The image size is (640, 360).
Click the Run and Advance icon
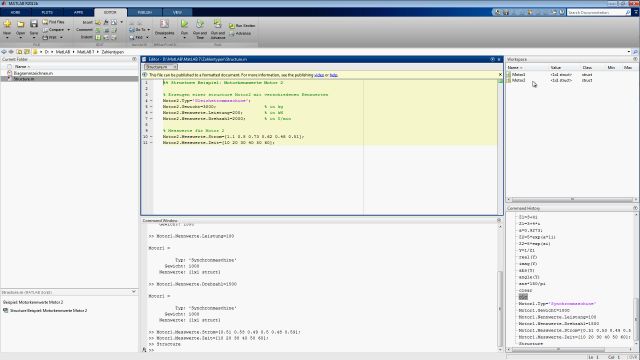point(218,24)
